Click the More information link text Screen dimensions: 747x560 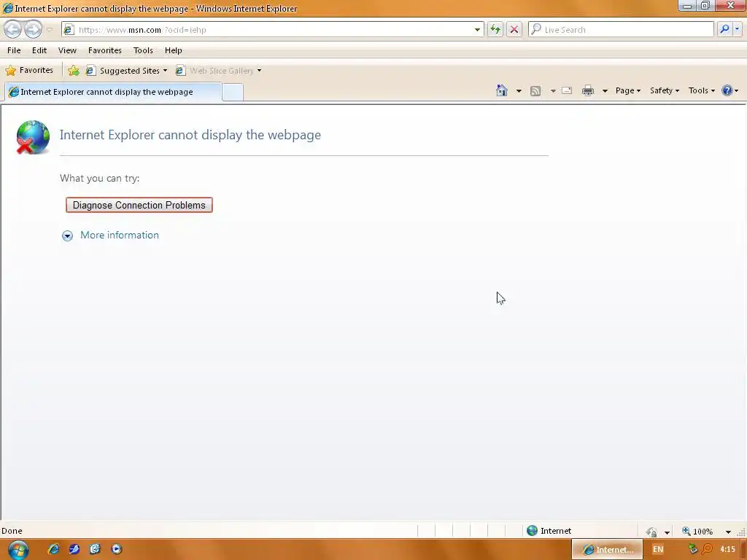pos(120,236)
